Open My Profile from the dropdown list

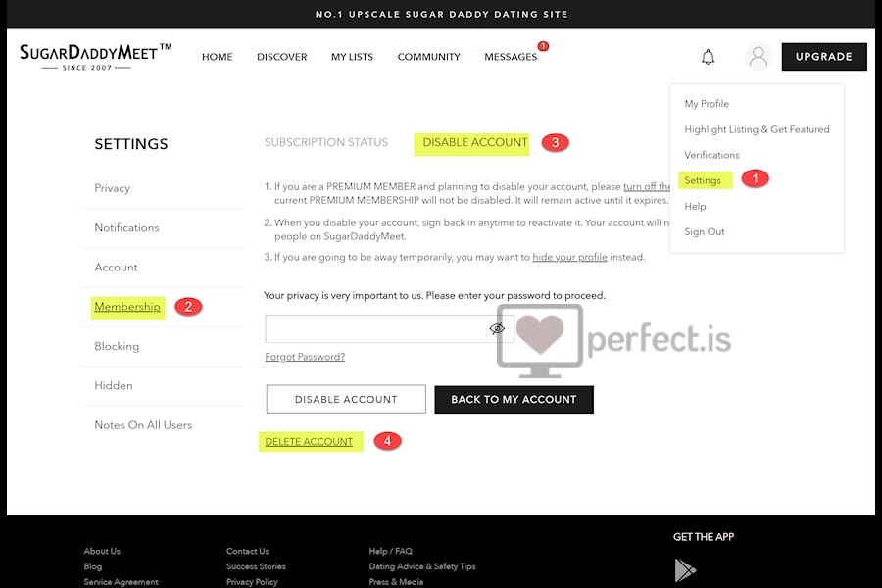click(707, 103)
